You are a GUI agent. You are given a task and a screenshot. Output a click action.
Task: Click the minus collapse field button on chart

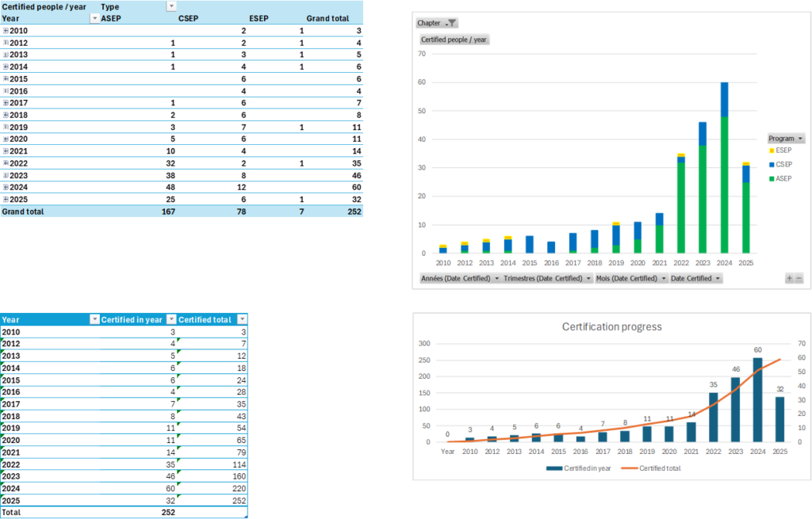coord(799,278)
